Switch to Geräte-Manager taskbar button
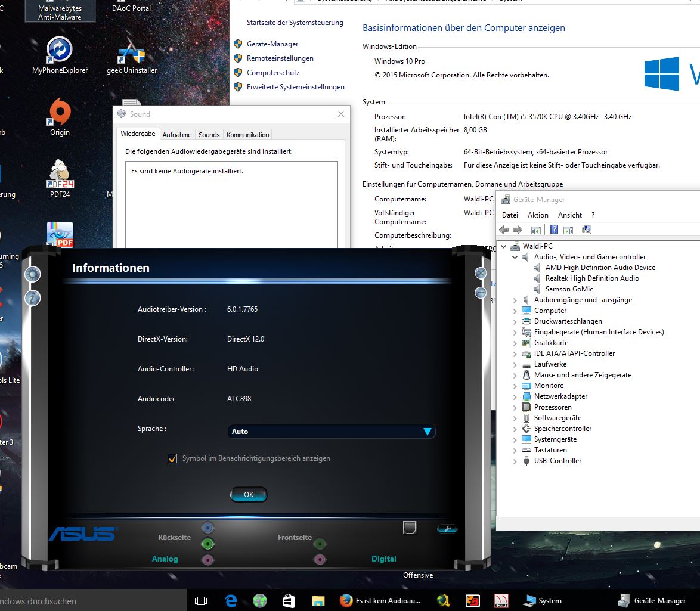The width and height of the screenshot is (700, 611). click(652, 601)
